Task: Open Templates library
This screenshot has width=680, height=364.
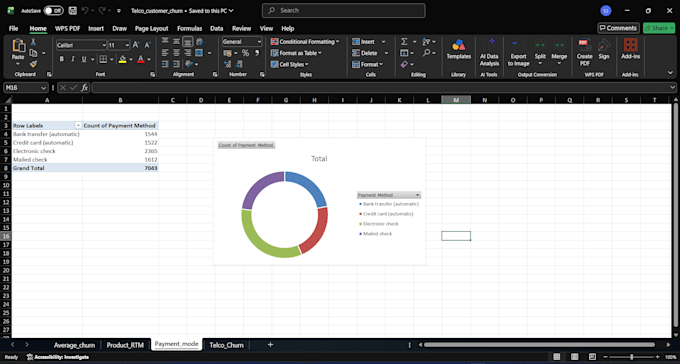Action: tap(458, 49)
